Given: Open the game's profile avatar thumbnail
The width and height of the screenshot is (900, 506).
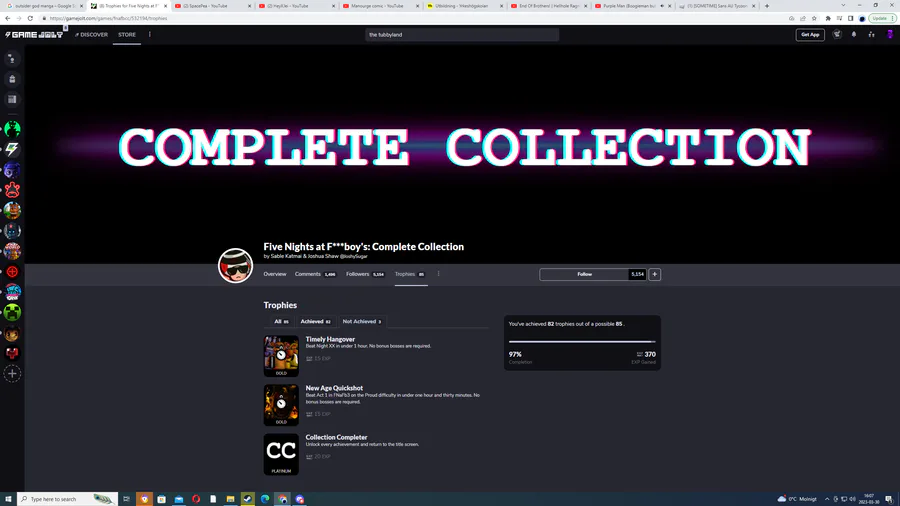Looking at the screenshot, I should tap(235, 266).
